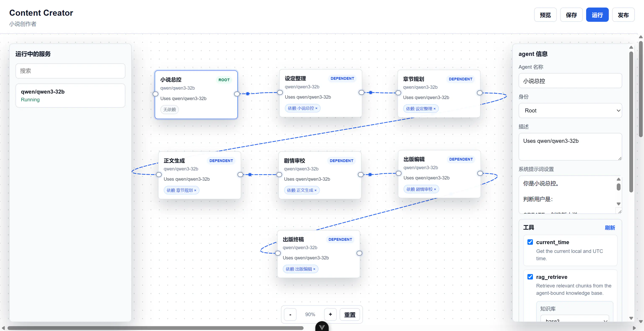Open the 身份 Root dropdown
Image resolution: width=644 pixels, height=331 pixels.
point(570,111)
